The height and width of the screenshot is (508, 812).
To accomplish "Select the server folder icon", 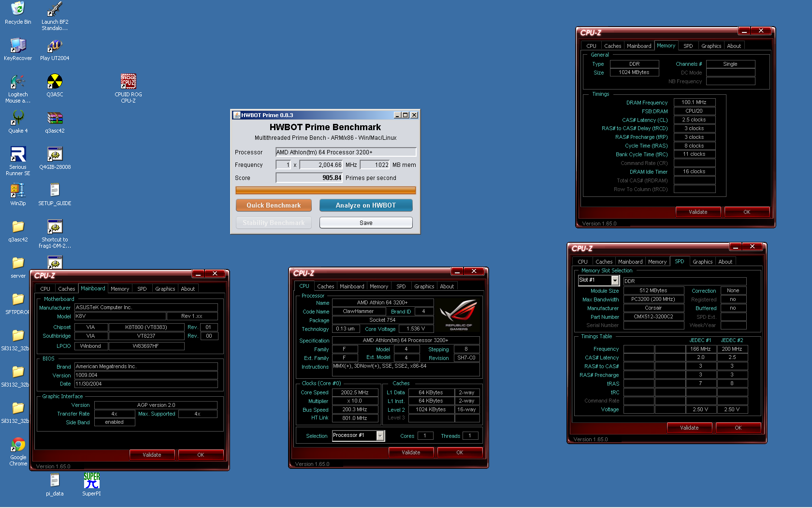I will [x=18, y=263].
